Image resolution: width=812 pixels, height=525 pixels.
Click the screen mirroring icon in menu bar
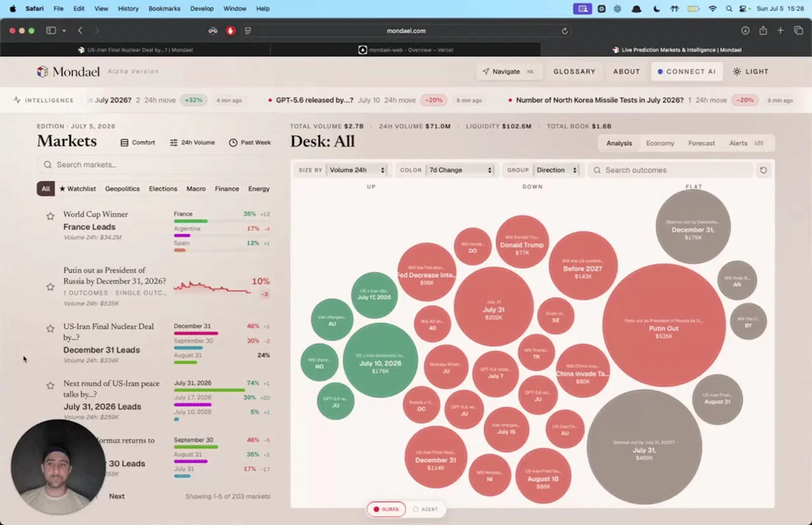(582, 9)
